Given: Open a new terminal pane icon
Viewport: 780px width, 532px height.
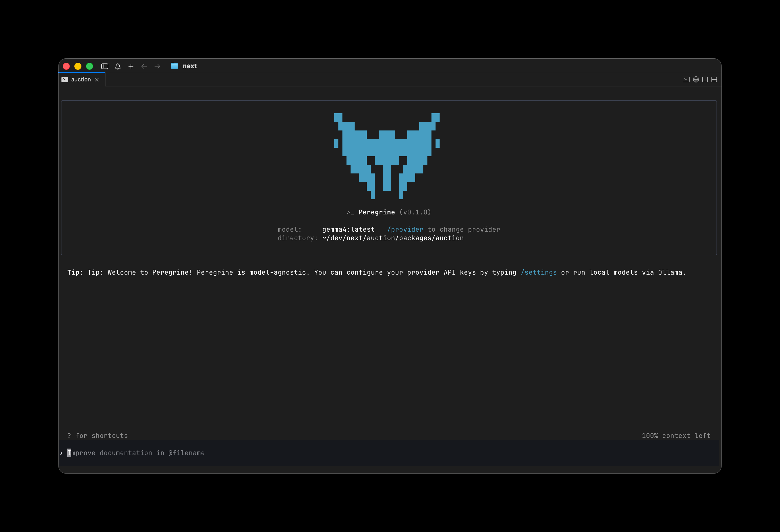Looking at the screenshot, I should pyautogui.click(x=686, y=79).
